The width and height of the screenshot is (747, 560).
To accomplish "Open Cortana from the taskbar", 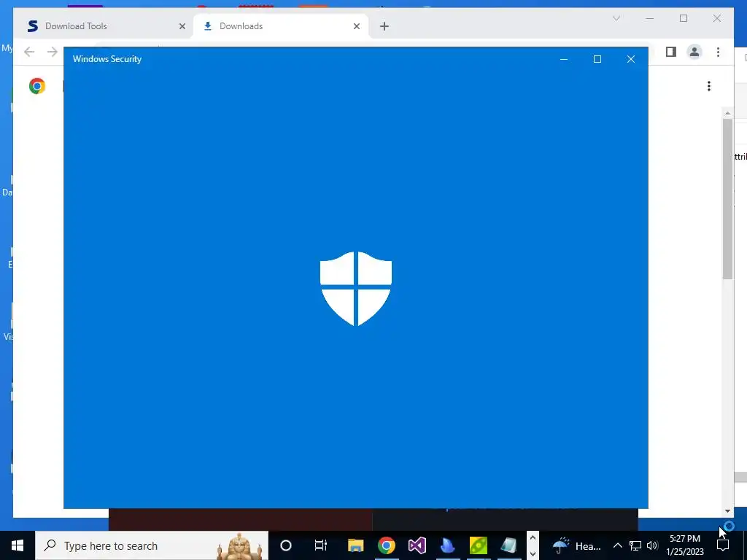I will pos(286,545).
